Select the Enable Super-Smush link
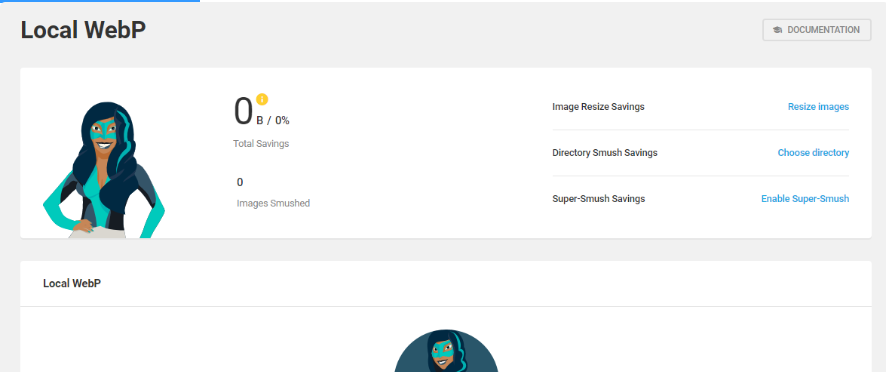The height and width of the screenshot is (372, 886). [x=805, y=199]
